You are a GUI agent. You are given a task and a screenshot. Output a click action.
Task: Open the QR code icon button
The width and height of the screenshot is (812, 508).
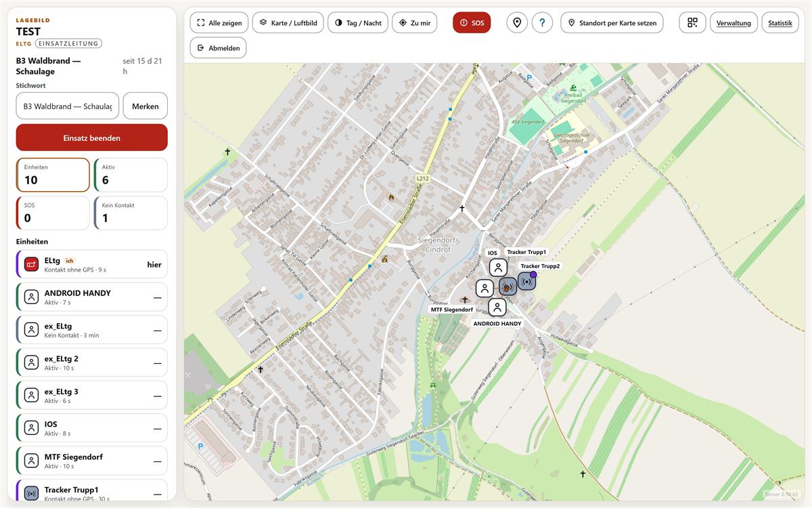pyautogui.click(x=692, y=22)
